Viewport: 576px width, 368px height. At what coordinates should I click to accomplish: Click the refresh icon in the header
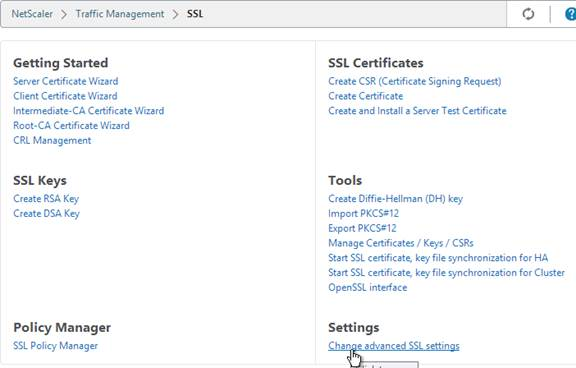pos(528,14)
